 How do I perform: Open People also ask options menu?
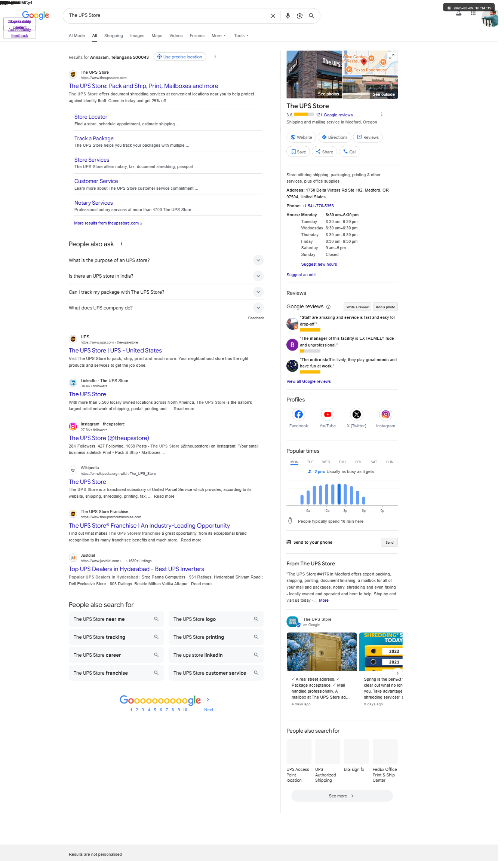coord(122,244)
